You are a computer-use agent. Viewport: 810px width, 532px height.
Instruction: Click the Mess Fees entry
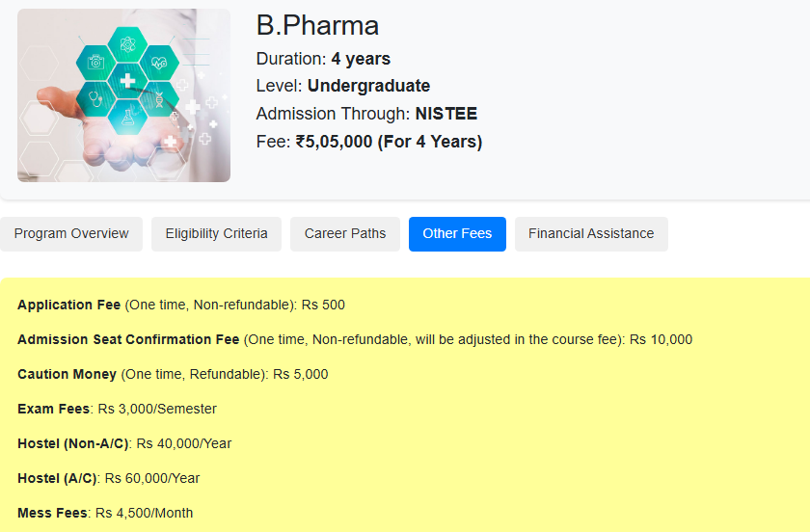click(105, 513)
